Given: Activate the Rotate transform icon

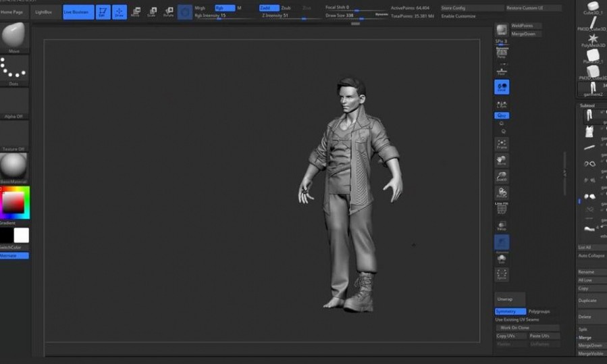Looking at the screenshot, I should point(168,12).
